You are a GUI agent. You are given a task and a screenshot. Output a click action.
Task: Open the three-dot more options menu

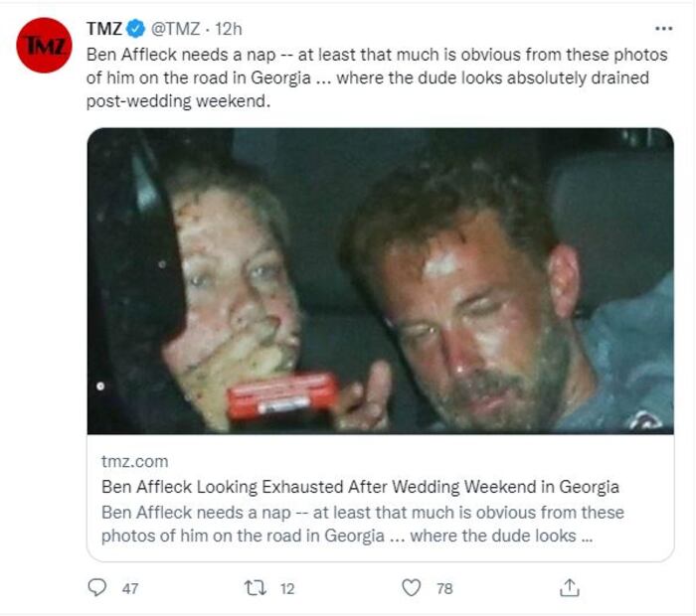(x=663, y=29)
